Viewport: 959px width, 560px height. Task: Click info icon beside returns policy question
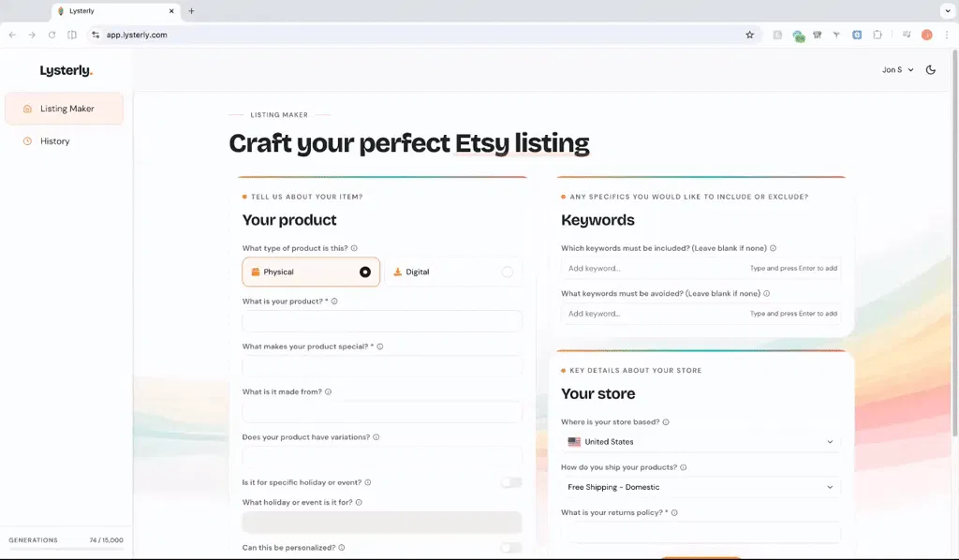point(674,512)
